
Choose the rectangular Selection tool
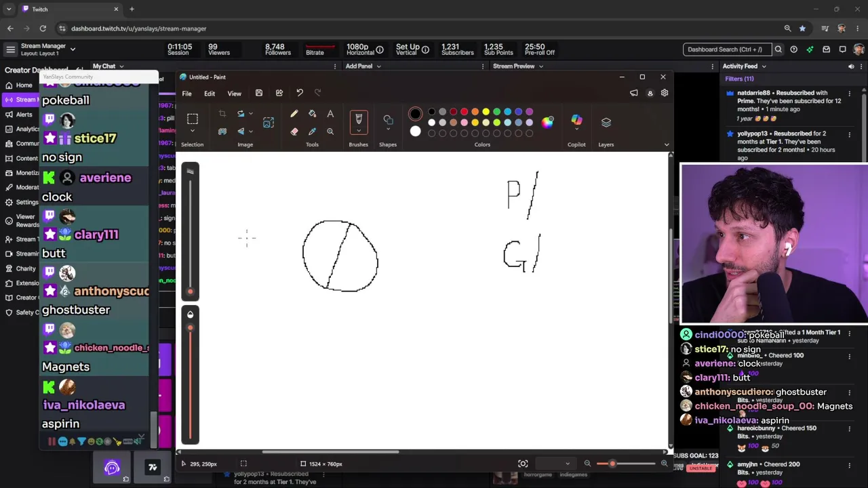click(192, 119)
